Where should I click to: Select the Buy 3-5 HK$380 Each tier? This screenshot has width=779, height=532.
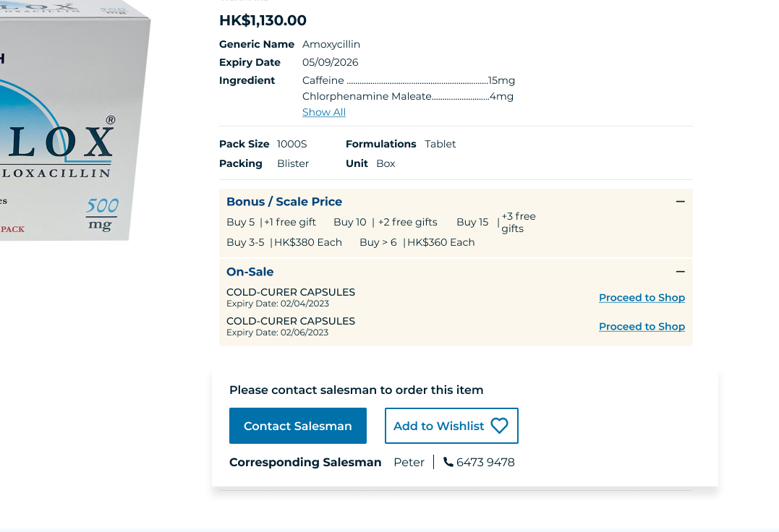click(x=284, y=242)
